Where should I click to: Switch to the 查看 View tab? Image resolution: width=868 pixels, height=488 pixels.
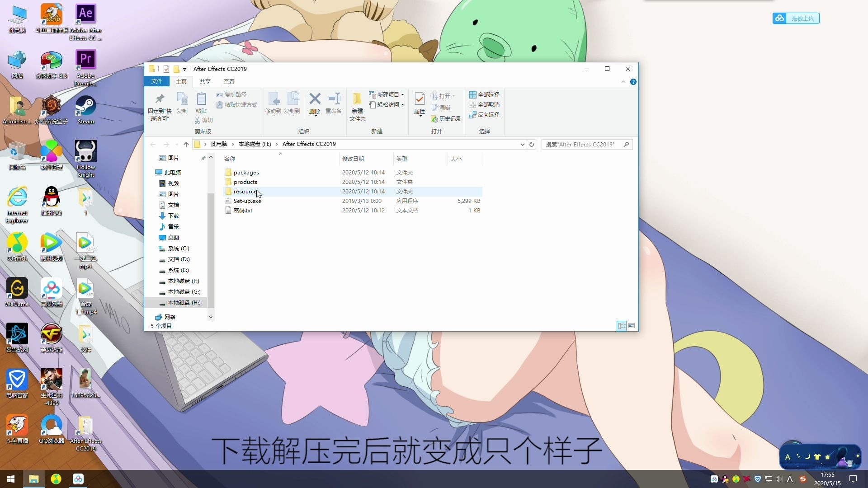[x=229, y=82]
